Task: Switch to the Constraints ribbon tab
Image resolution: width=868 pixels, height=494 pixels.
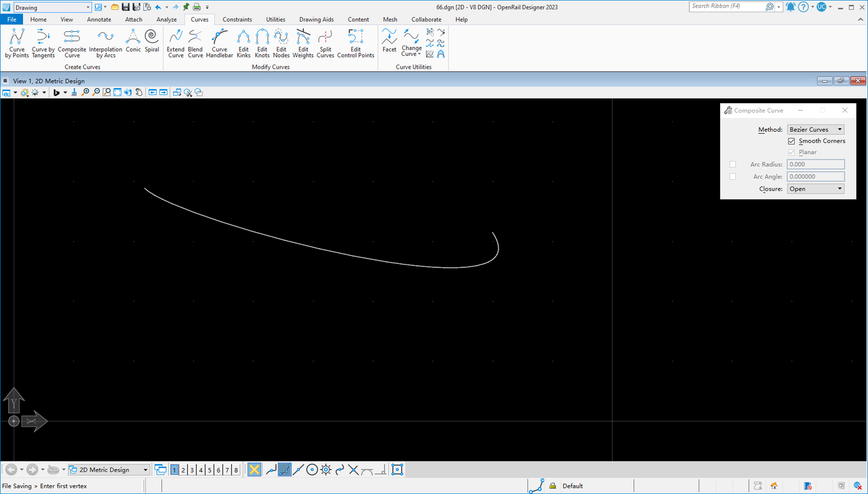Action: point(237,19)
